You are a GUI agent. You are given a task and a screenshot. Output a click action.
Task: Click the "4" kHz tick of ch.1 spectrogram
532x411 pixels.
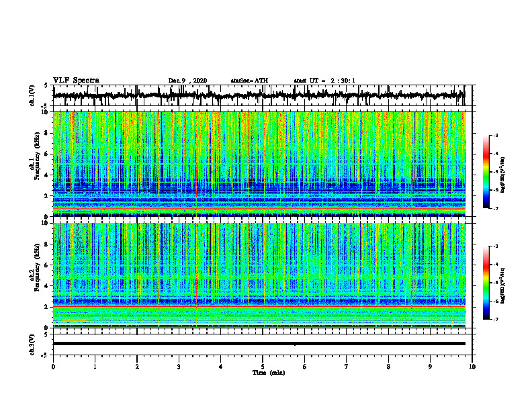click(47, 175)
